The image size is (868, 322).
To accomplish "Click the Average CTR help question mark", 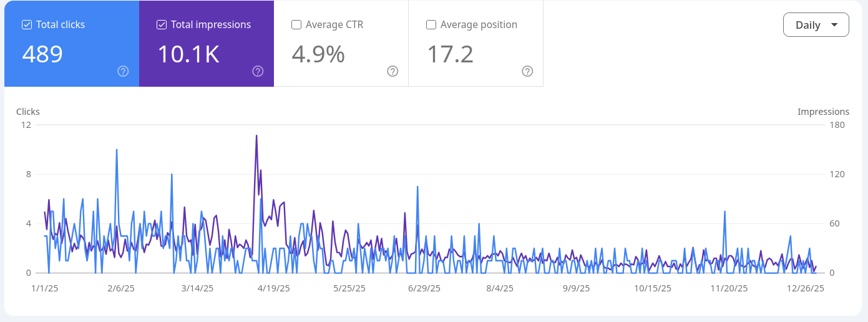I will pos(393,71).
